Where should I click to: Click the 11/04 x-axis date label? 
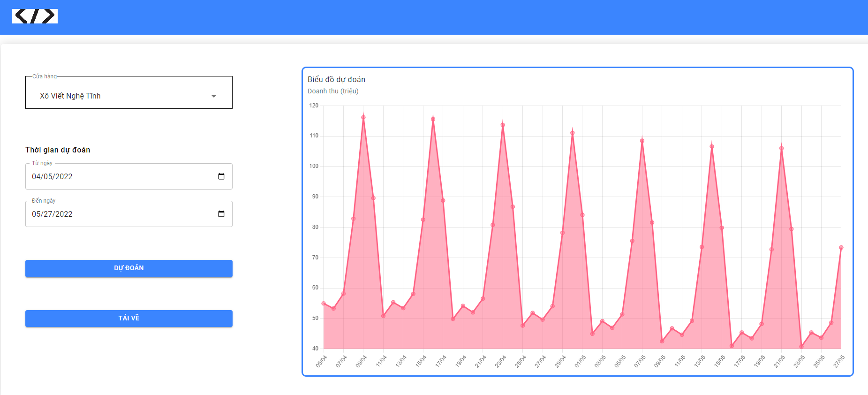point(381,361)
